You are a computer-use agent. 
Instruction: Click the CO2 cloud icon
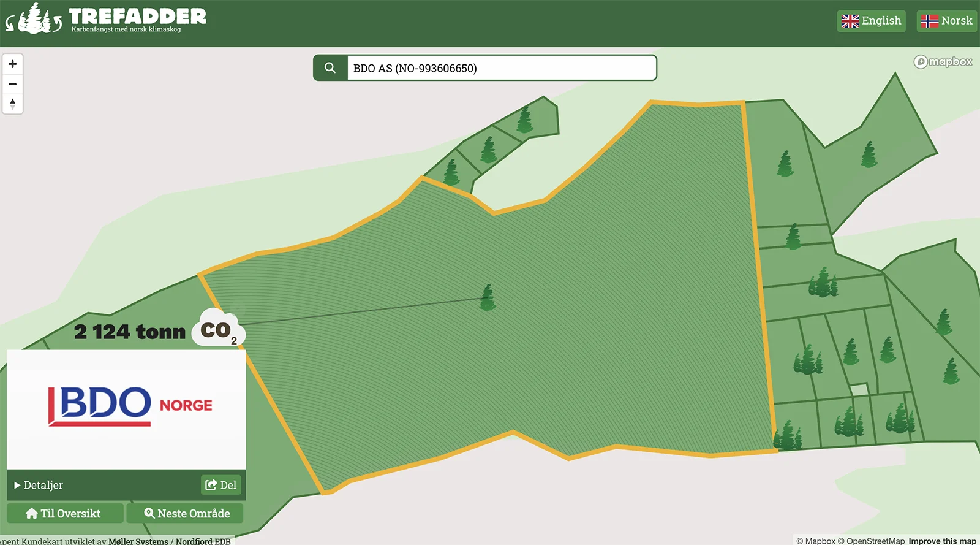(x=219, y=329)
